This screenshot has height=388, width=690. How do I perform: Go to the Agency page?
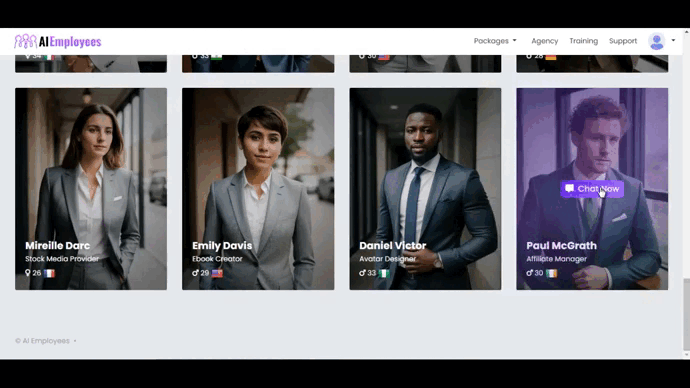coord(544,41)
